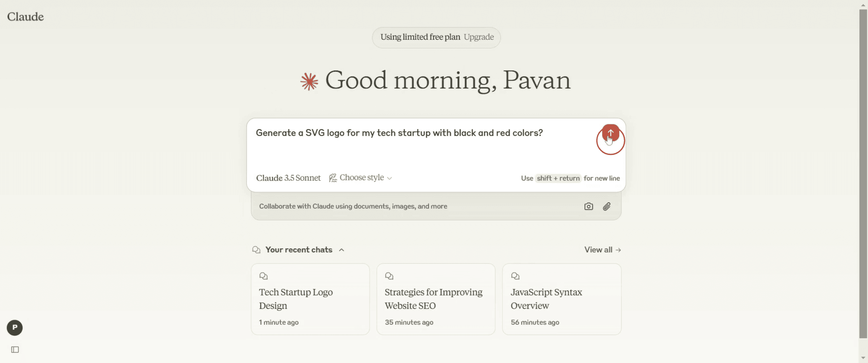Send the message with the arrow button

(x=610, y=133)
